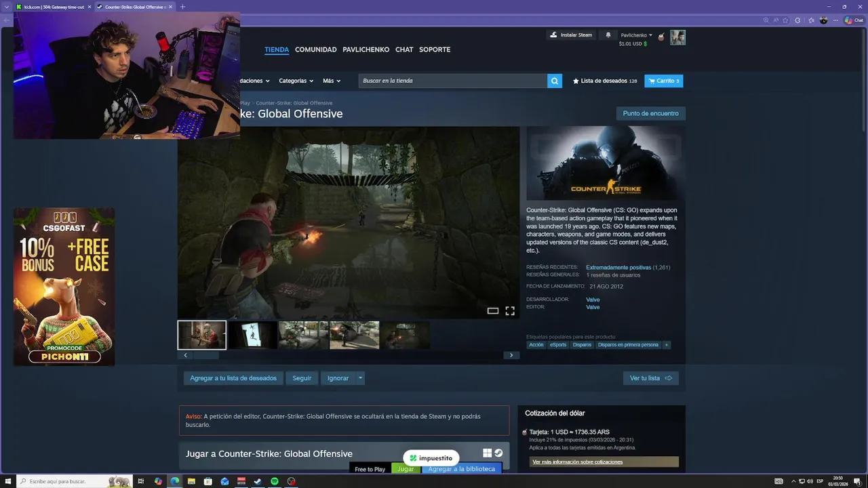Click the Jugar button
868x488 pixels.
tap(406, 469)
